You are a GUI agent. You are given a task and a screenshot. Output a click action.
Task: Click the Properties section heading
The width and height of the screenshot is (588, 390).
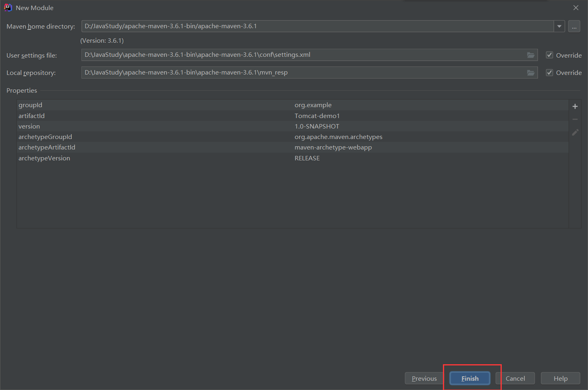[22, 91]
